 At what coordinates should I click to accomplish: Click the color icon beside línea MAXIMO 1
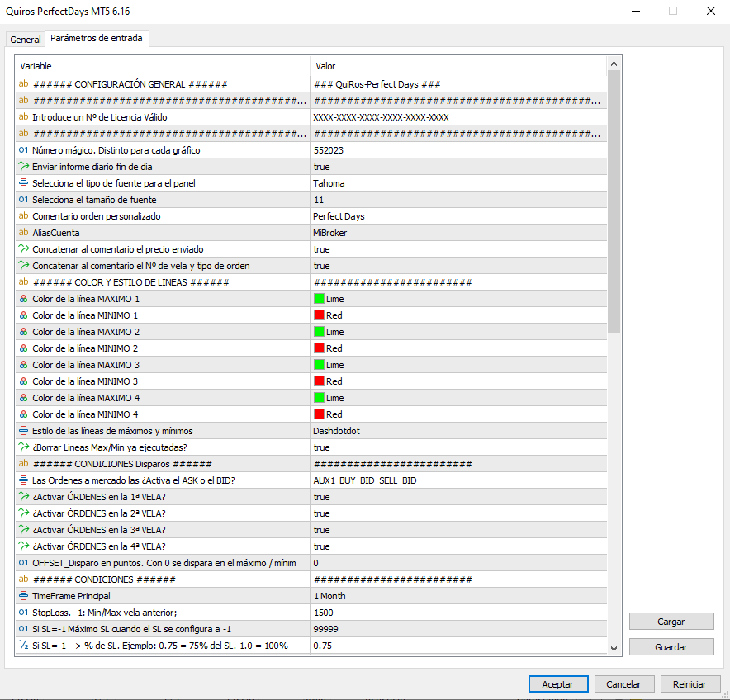(23, 299)
